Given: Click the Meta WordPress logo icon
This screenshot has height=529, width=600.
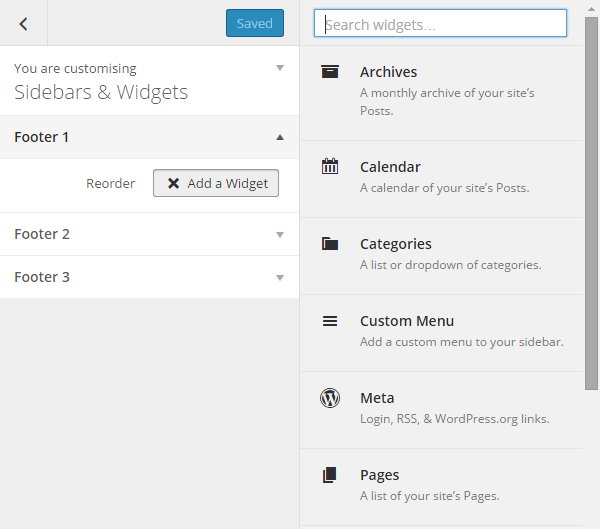Looking at the screenshot, I should 329,398.
